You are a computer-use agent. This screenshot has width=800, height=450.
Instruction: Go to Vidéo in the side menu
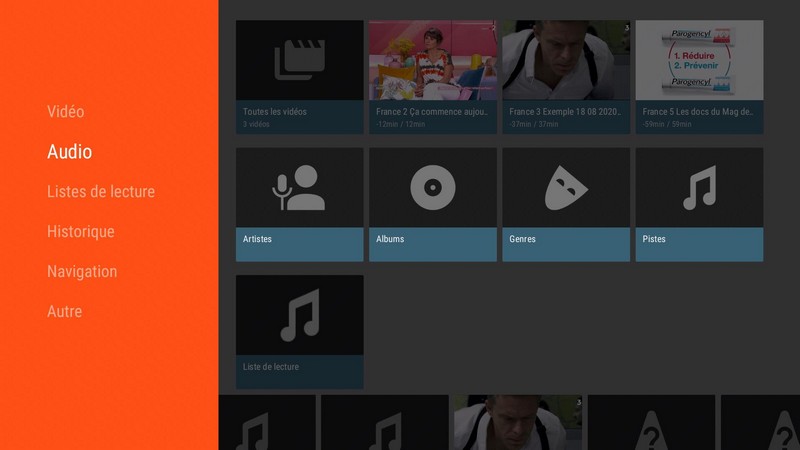tap(66, 112)
